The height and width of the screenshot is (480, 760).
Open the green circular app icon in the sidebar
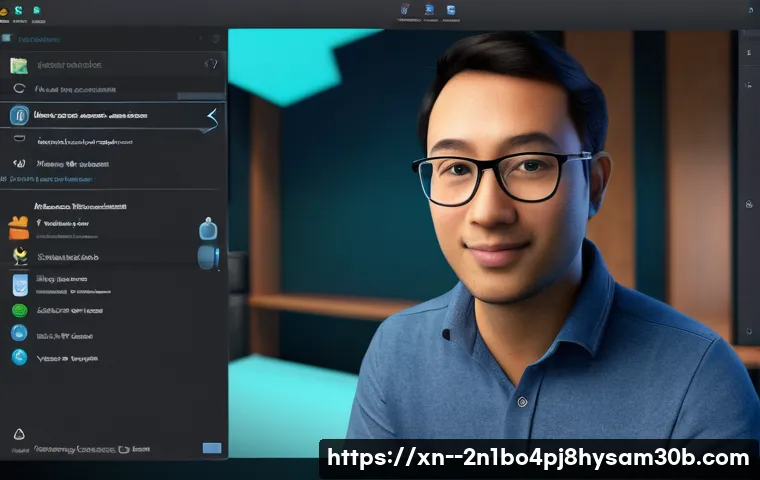[x=19, y=310]
